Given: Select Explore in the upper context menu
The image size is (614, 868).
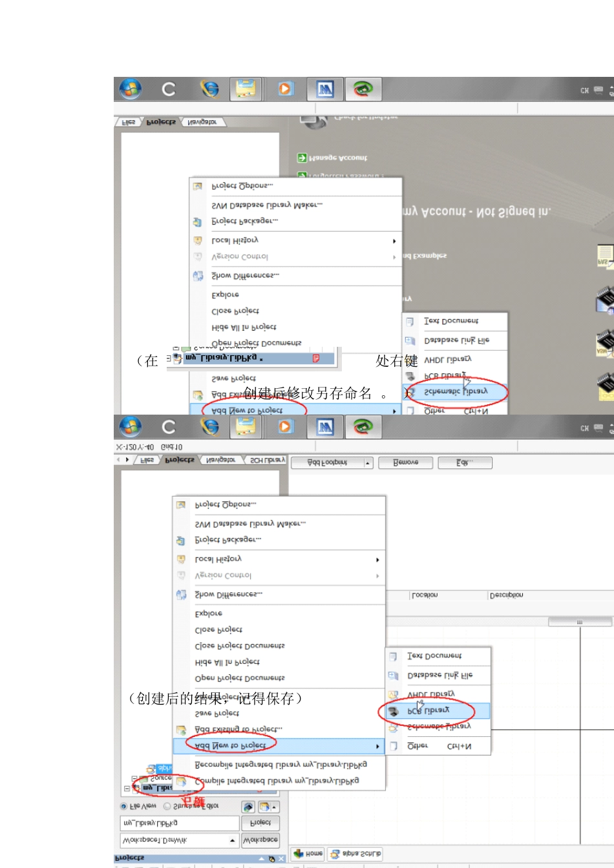Looking at the screenshot, I should click(x=226, y=295).
